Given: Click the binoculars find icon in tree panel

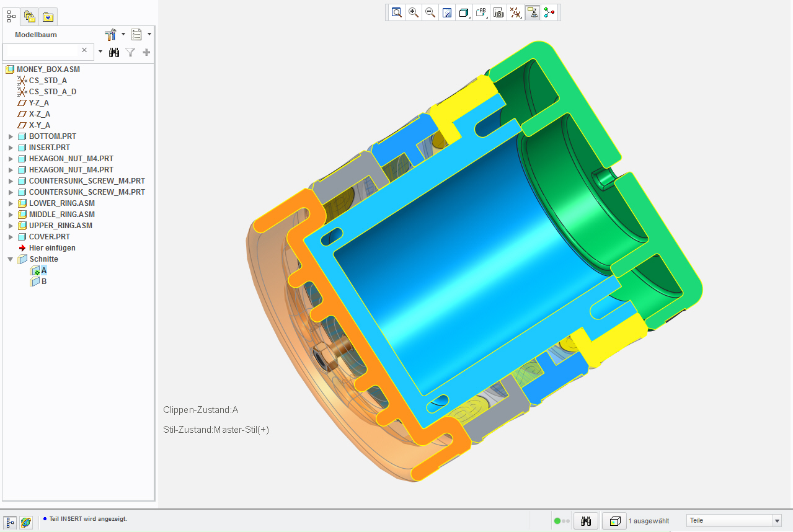Looking at the screenshot, I should [x=114, y=53].
